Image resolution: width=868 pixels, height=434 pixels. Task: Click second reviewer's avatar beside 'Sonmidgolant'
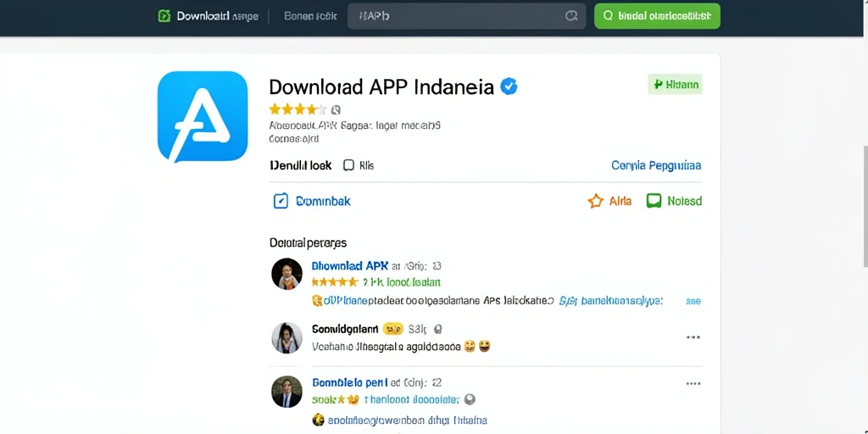[287, 337]
